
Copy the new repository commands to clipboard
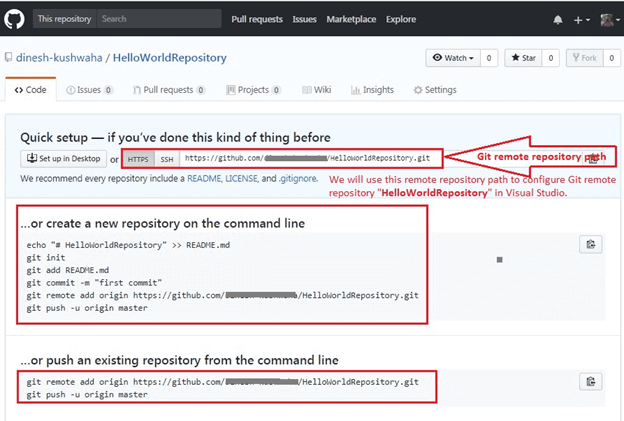coord(591,244)
